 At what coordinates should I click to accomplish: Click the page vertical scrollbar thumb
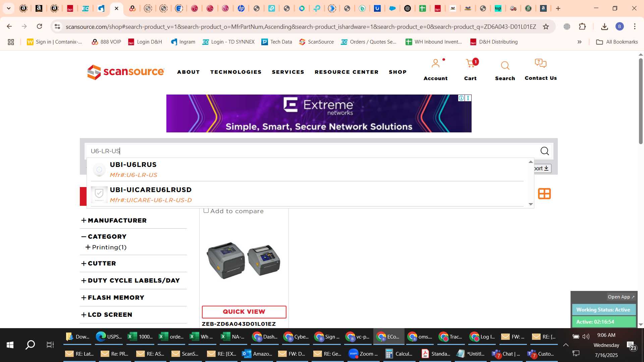(x=641, y=101)
